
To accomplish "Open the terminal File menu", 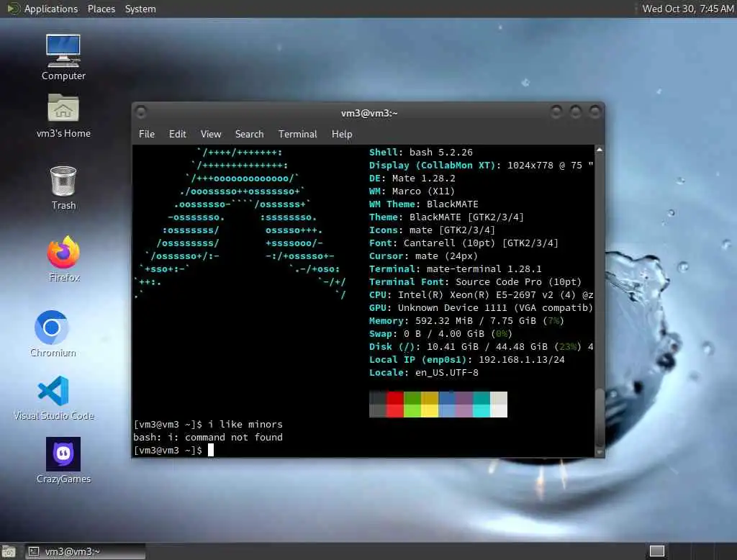I will (147, 134).
